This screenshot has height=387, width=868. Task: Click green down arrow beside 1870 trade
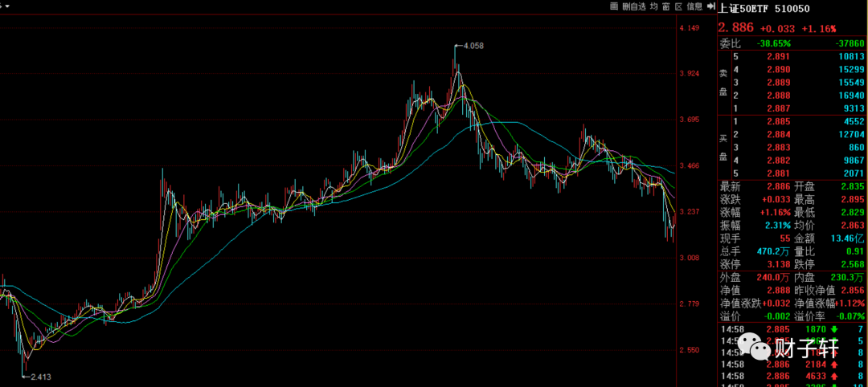click(x=836, y=328)
